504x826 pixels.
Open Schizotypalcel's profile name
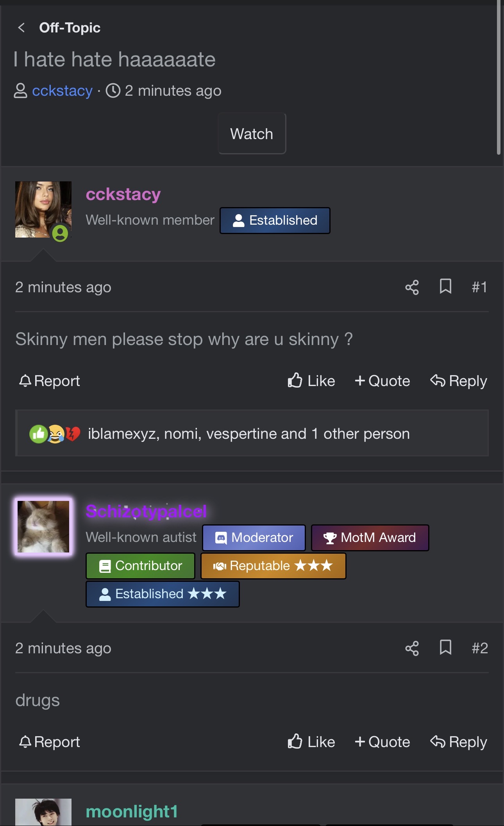click(x=146, y=511)
